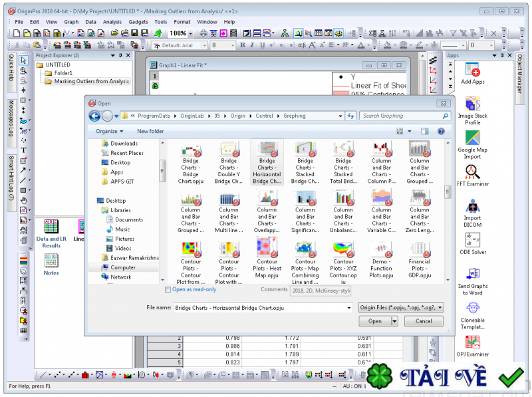Image resolution: width=532 pixels, height=397 pixels.
Task: Click New folder button
Action: click(x=150, y=131)
